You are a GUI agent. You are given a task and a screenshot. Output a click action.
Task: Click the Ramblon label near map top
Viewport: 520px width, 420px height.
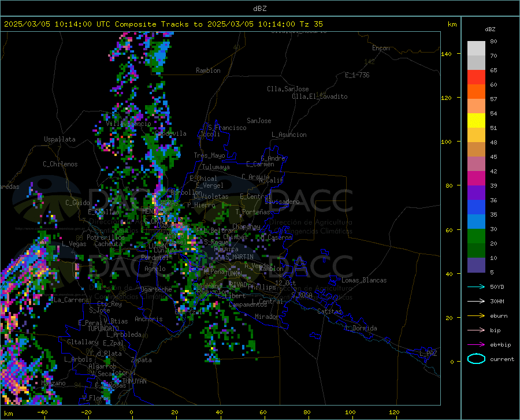tap(208, 70)
